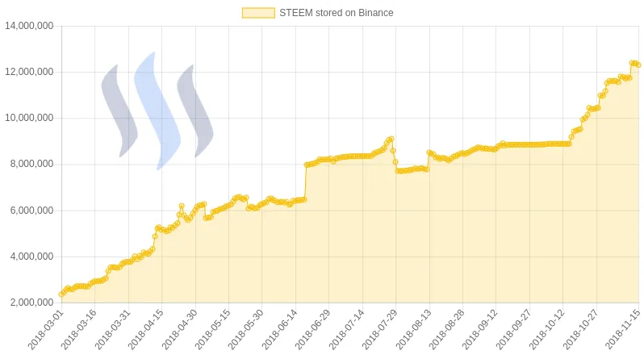Click the 6,000,000 y-axis label
The height and width of the screenshot is (363, 644).
tap(32, 211)
